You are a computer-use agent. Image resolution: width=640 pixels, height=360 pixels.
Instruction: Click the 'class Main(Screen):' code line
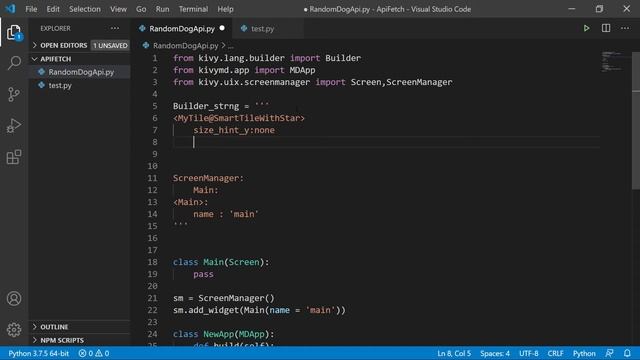point(221,262)
